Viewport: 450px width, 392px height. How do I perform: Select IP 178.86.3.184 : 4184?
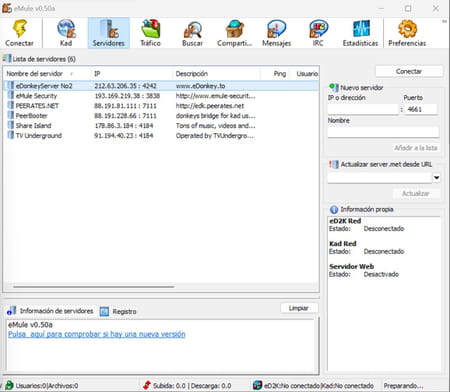(124, 126)
